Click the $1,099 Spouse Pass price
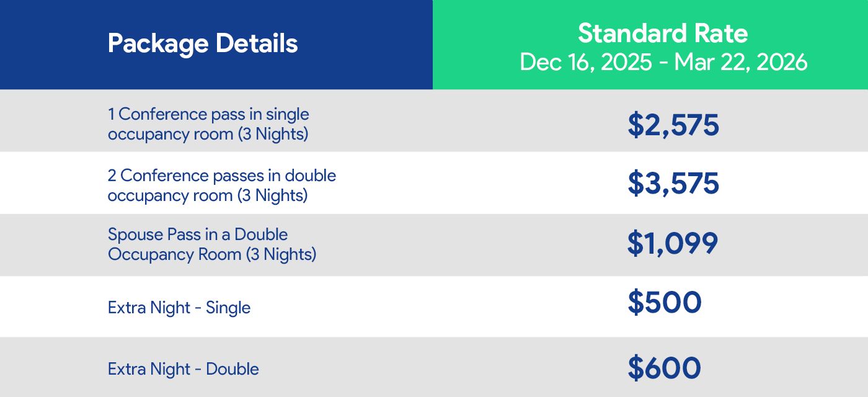 (672, 243)
